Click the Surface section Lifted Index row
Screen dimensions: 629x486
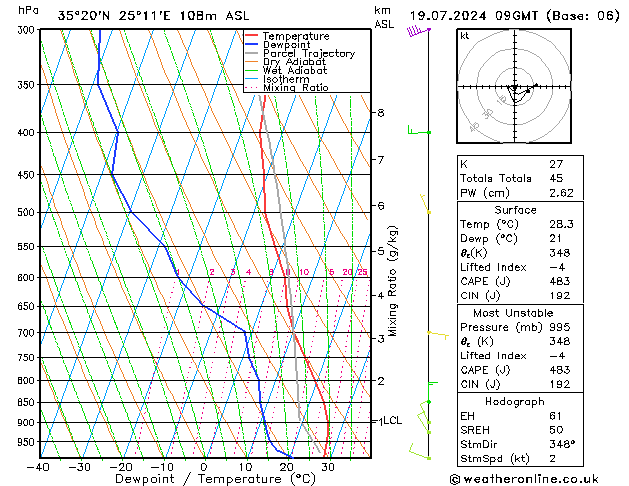coord(520,267)
